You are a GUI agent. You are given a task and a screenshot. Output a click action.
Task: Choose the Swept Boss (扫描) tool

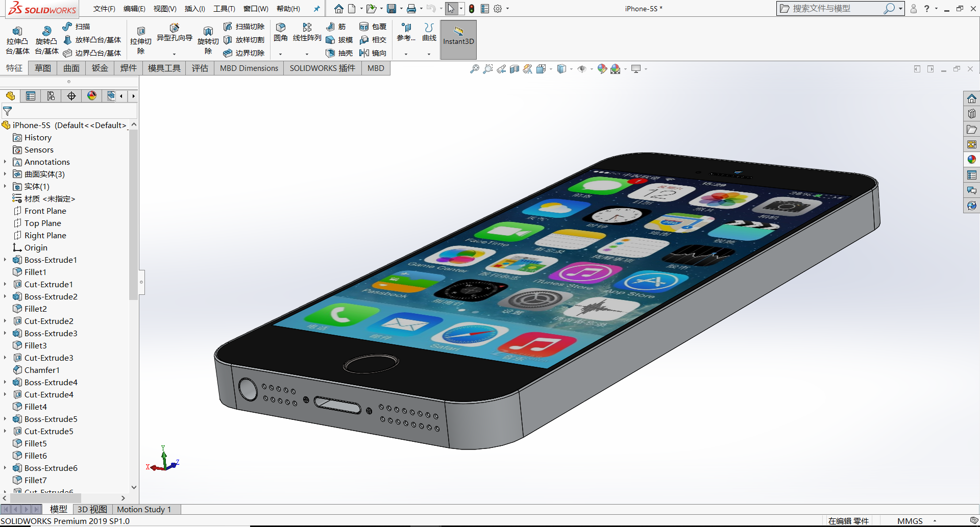click(x=76, y=27)
